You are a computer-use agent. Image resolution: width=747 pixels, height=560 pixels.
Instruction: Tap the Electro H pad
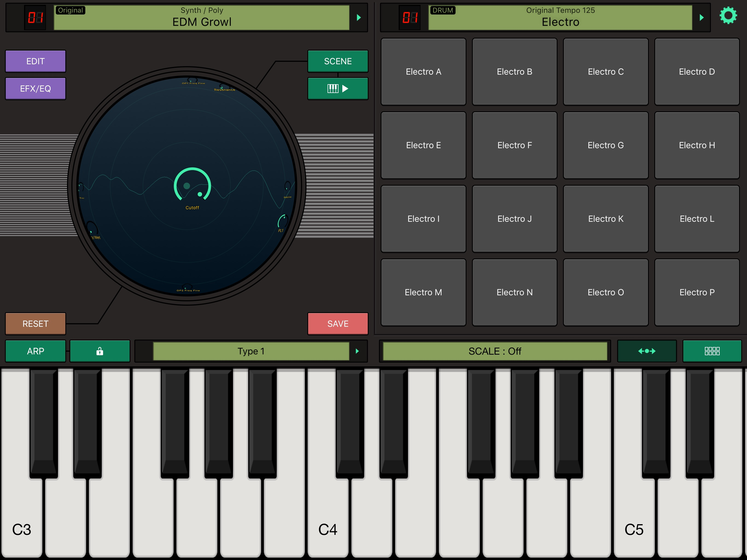point(697,145)
